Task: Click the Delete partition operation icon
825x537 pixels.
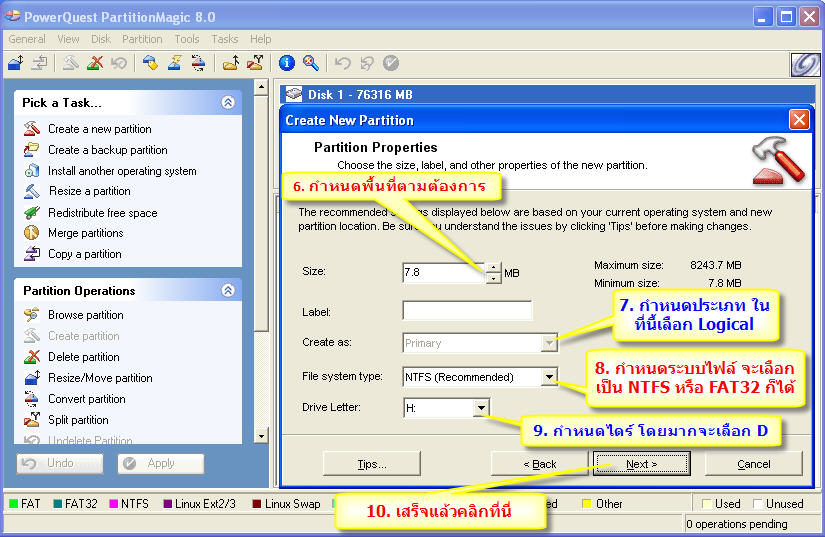Action: coord(32,357)
